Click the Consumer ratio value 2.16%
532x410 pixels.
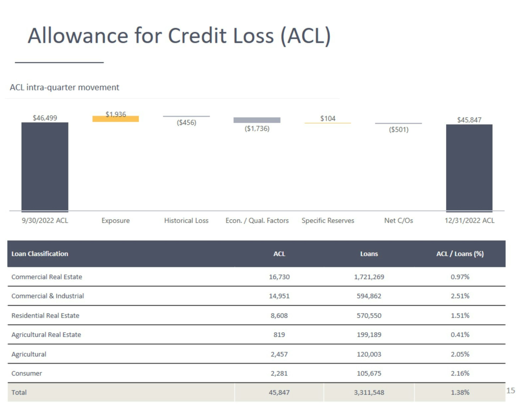tap(460, 373)
